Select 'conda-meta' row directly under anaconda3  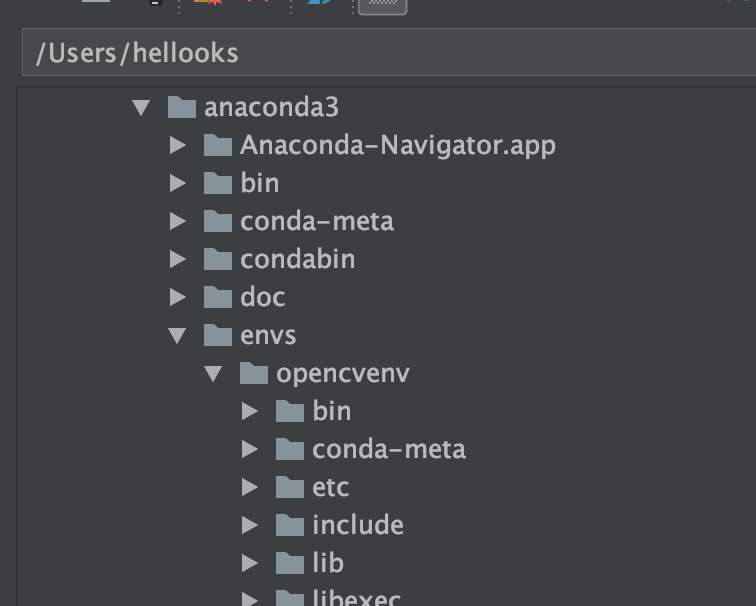tap(386, 221)
